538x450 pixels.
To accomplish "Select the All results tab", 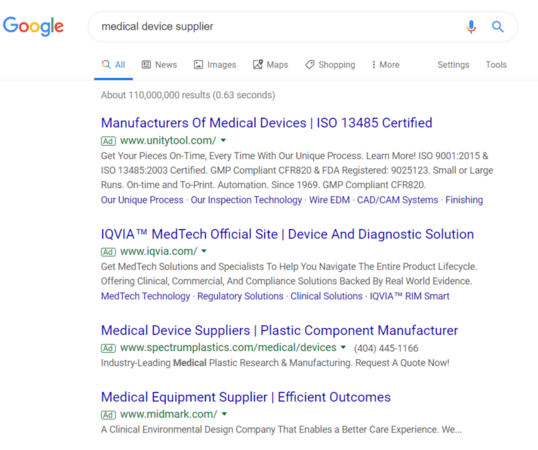I will [114, 65].
